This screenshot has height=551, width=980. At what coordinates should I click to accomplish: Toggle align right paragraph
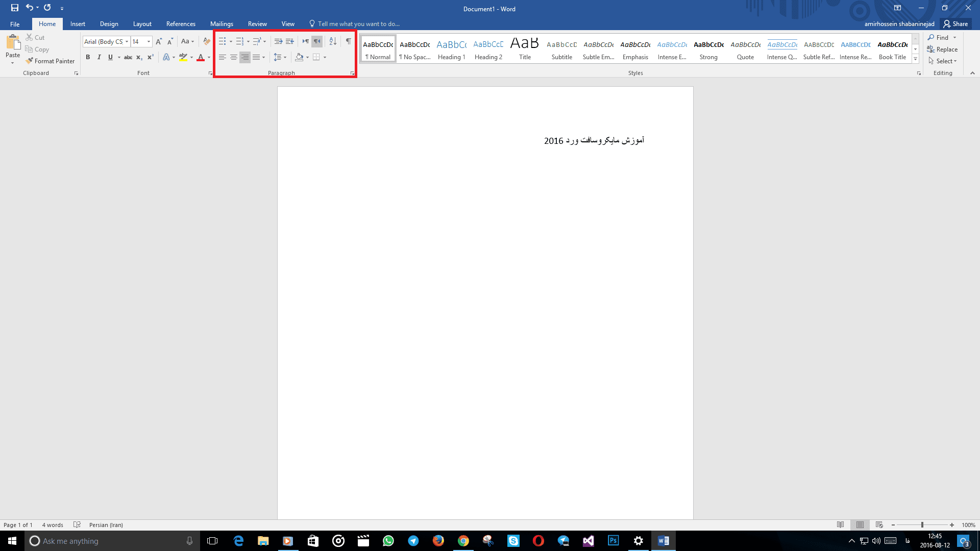tap(245, 57)
